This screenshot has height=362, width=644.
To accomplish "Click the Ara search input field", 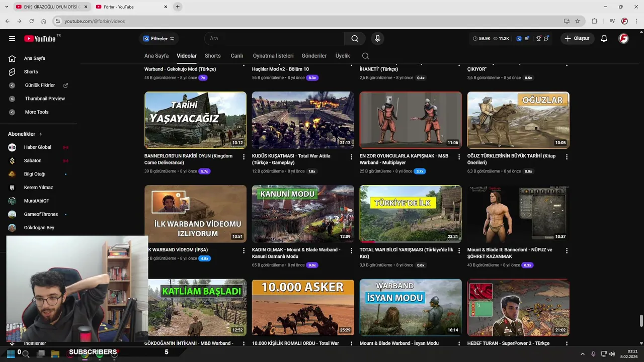I will [274, 39].
